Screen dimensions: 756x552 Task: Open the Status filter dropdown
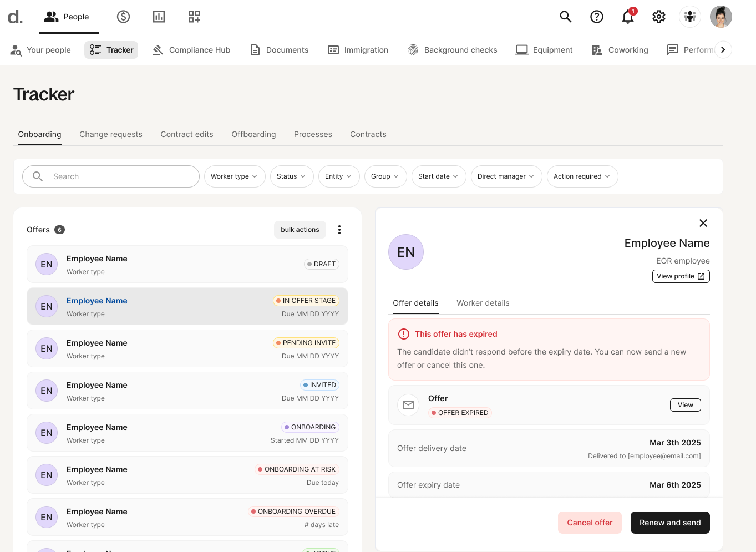291,176
